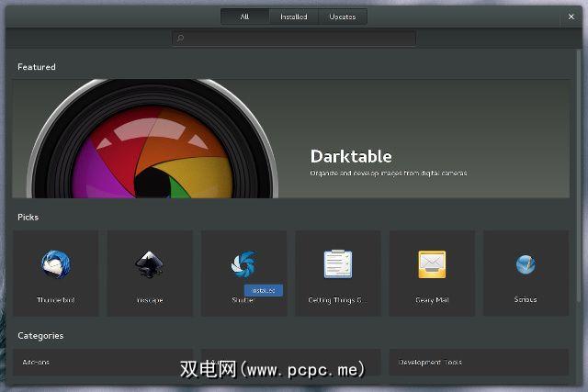Switch to the Installed tab
Screen dimensions: 588x392
click(x=294, y=17)
